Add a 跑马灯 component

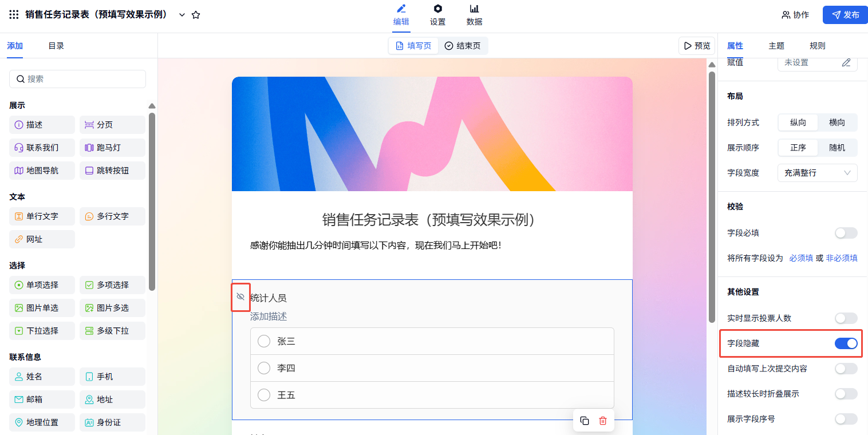click(112, 148)
